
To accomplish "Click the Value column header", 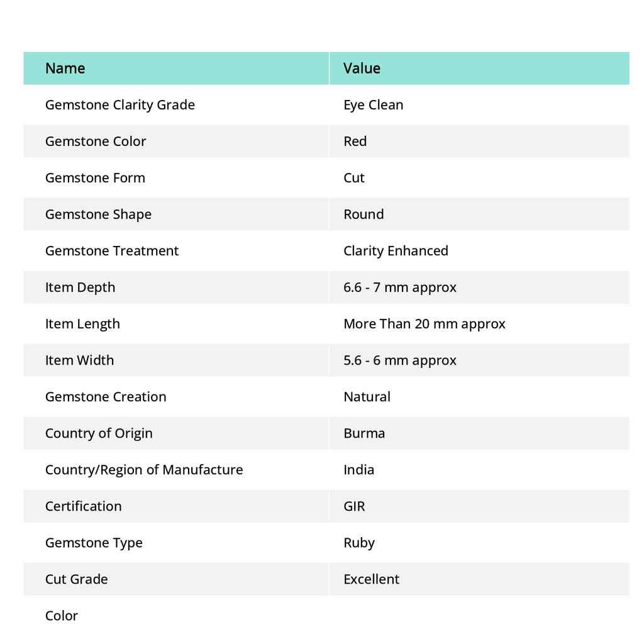I will (362, 68).
